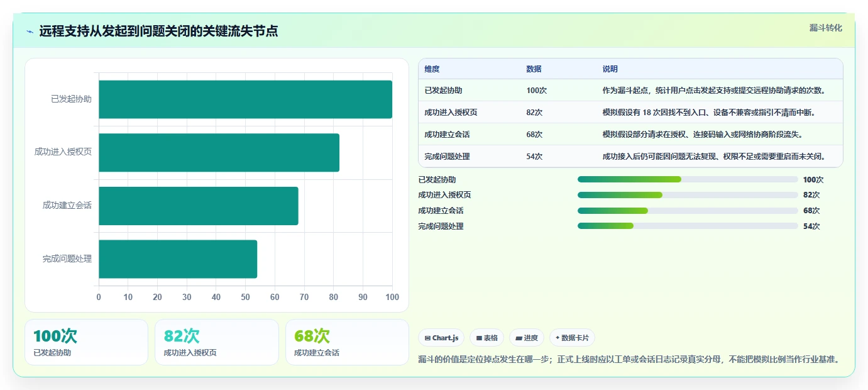
Task: Click the 82次 value beside the progress bar
Action: coord(811,195)
